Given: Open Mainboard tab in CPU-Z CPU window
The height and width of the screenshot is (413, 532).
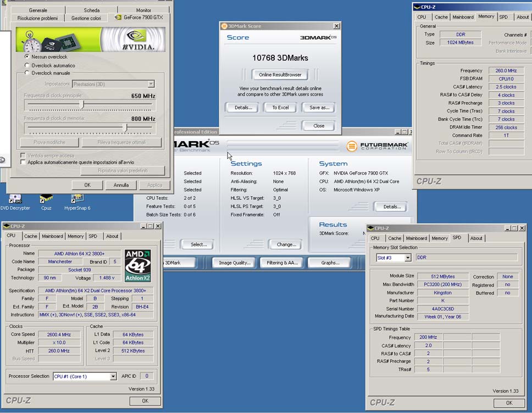Looking at the screenshot, I should click(52, 236).
